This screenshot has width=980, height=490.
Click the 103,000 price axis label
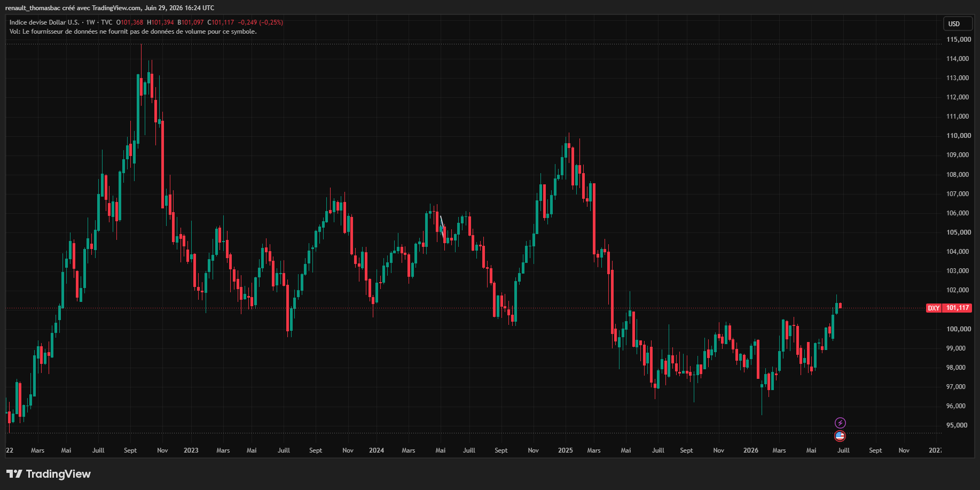[x=958, y=271]
